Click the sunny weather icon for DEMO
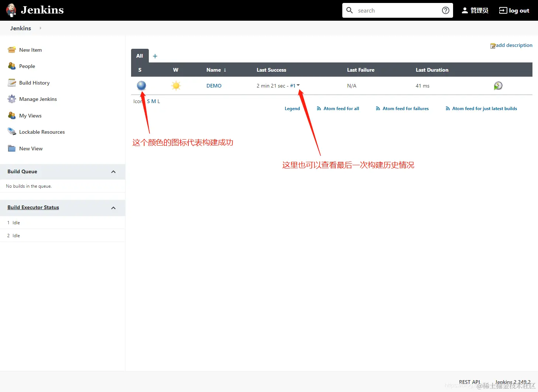538x392 pixels. point(176,86)
